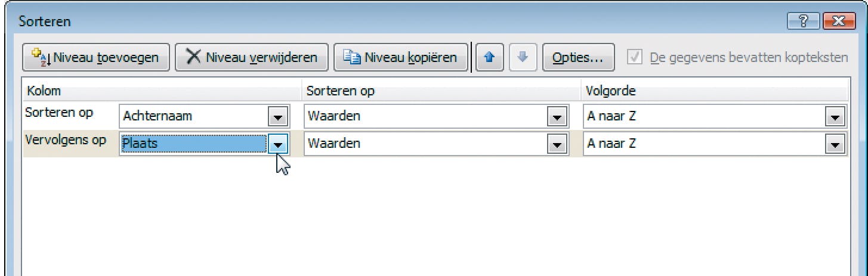Select the 'Vervolgens op' row label

tap(67, 141)
